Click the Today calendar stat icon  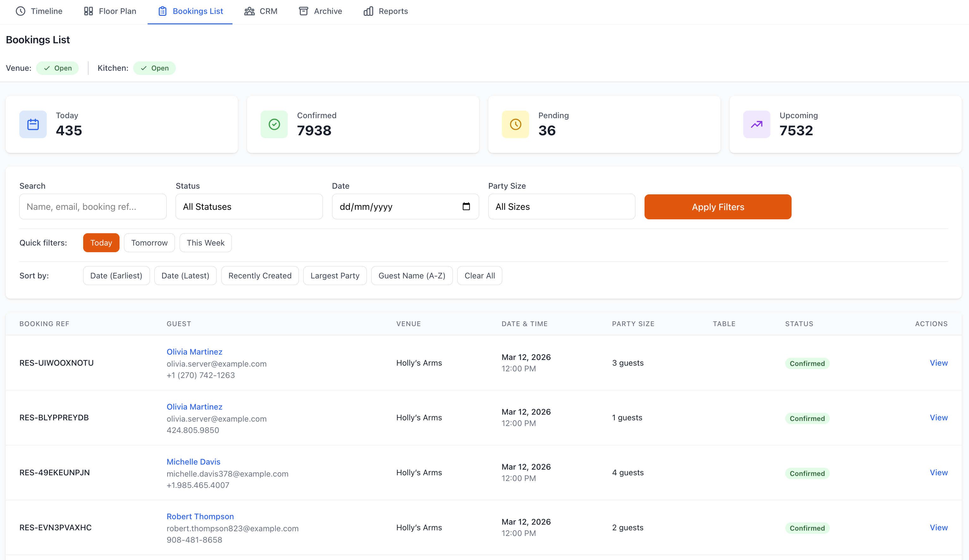tap(33, 124)
